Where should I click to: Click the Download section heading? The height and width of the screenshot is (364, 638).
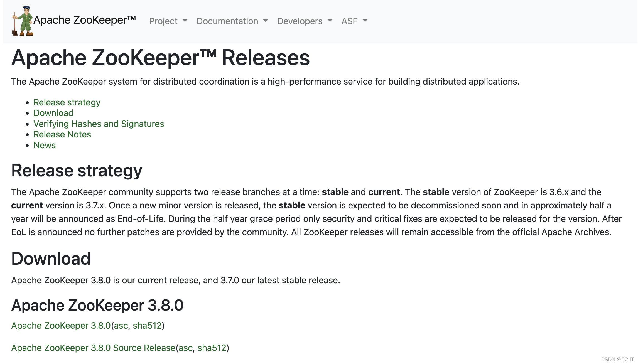click(x=51, y=259)
